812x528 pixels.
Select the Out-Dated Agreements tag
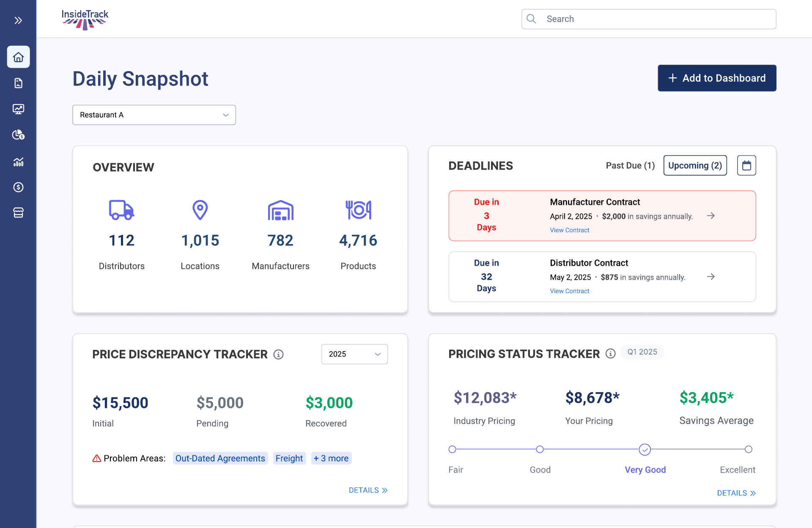(x=220, y=458)
